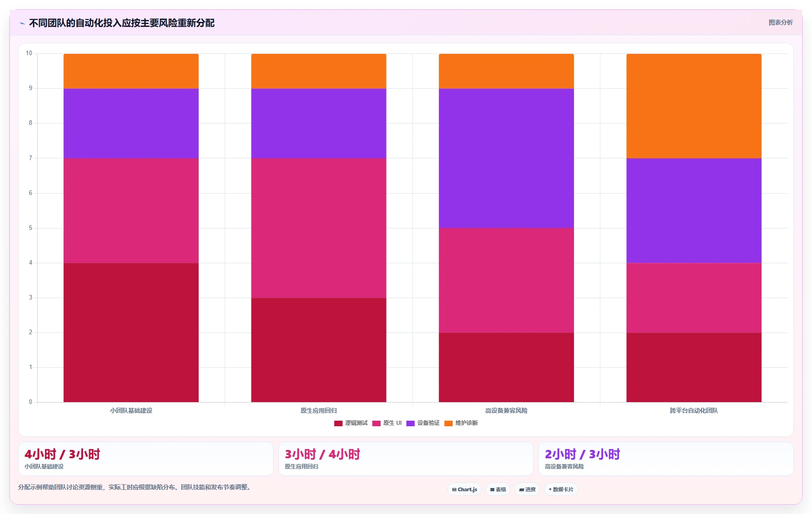The width and height of the screenshot is (812, 514).
Task: Click the 原生 UI segment of 跨平台自动化团队 bar
Action: pyautogui.click(x=694, y=298)
